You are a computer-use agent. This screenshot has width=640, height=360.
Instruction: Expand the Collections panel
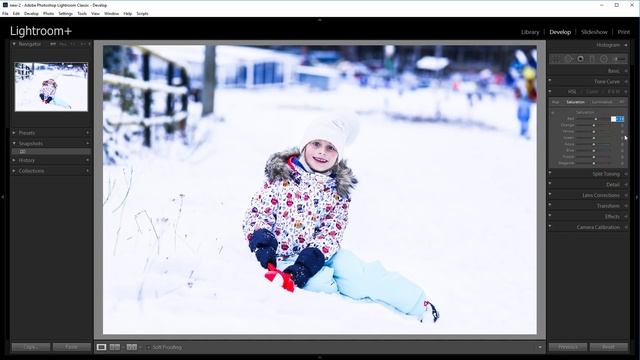[14, 171]
